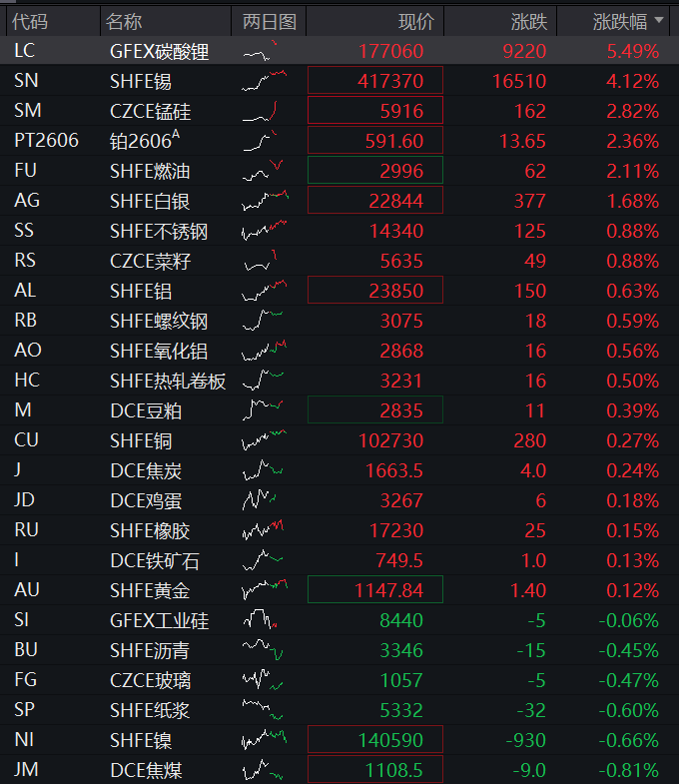Viewport: 679px width, 784px height.
Task: Click the 名称 column header
Action: pyautogui.click(x=125, y=21)
